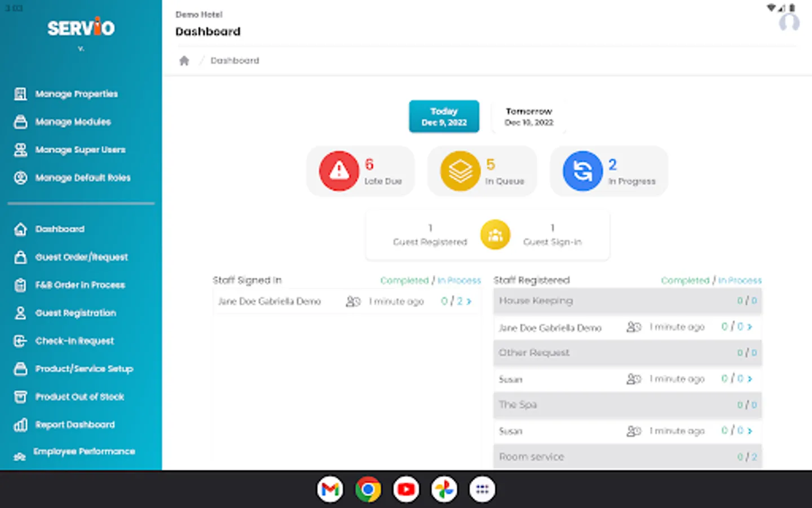
Task: Open Manage Properties menu item
Action: click(x=77, y=94)
